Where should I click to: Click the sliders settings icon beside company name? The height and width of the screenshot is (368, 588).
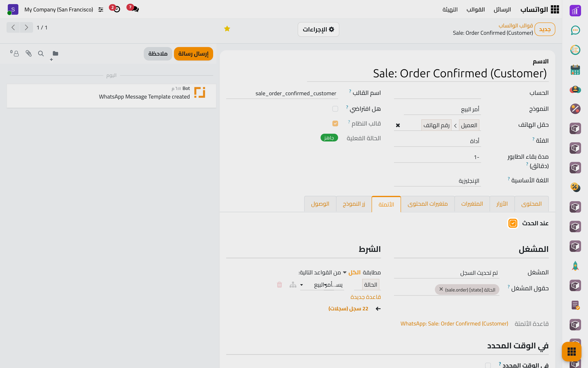pos(101,10)
